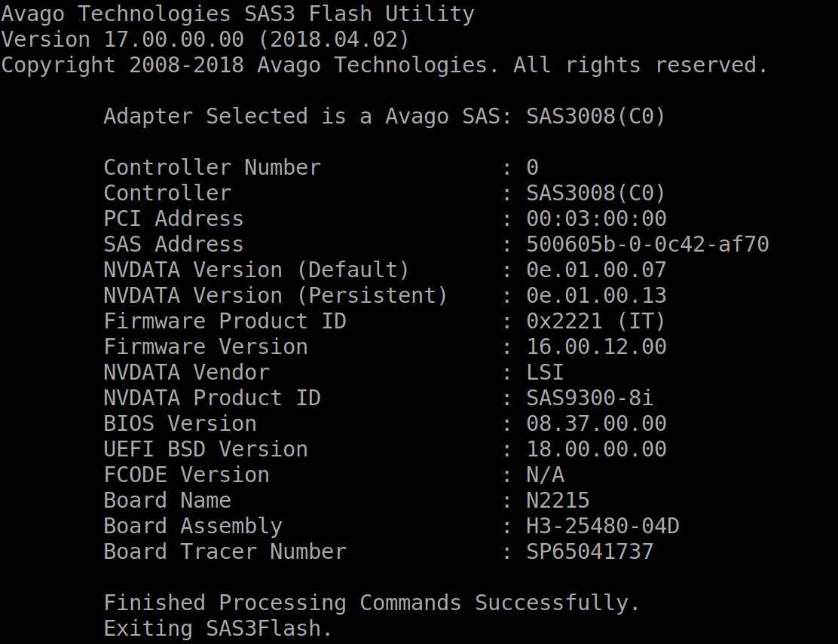This screenshot has width=838, height=644.
Task: Click the Firmware Product ID value 0x2221 (IT)
Action: [596, 321]
